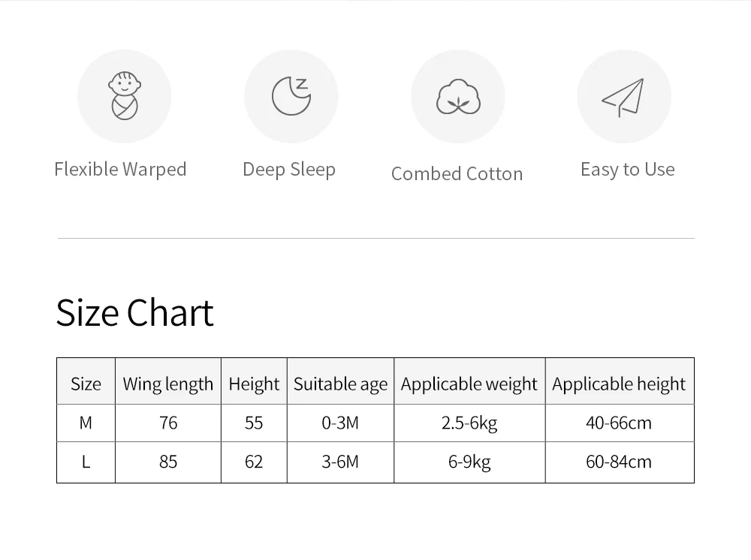This screenshot has height=560, width=751.
Task: Select the Flexible Warped label
Action: 120,170
